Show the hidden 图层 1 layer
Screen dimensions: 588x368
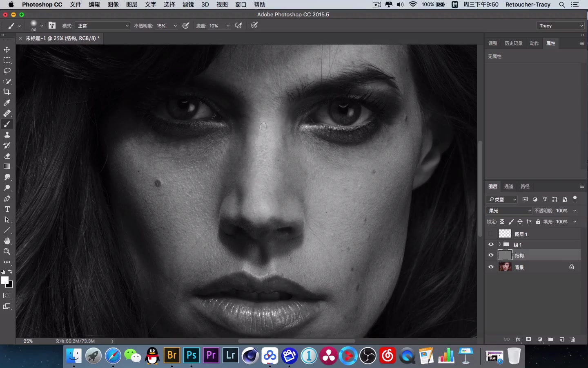pyautogui.click(x=491, y=234)
